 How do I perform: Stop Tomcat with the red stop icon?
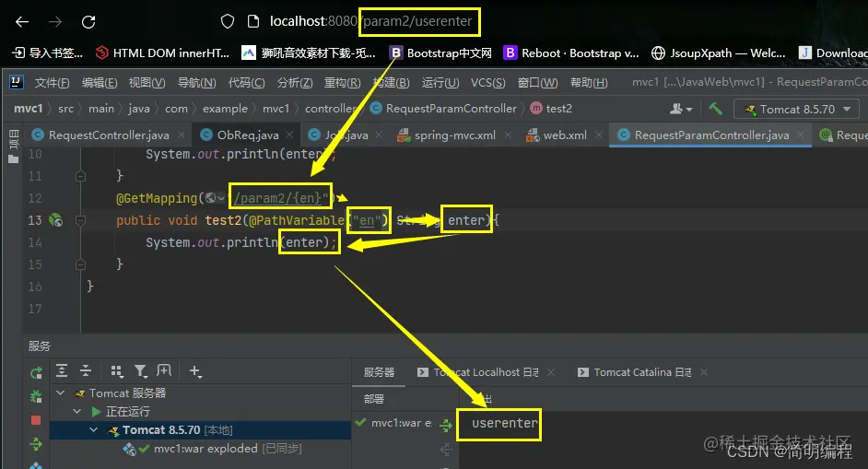[x=36, y=420]
